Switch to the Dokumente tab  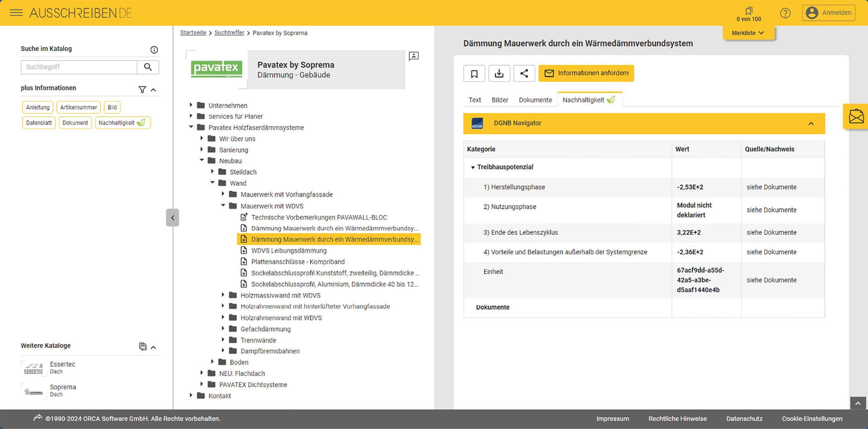[535, 100]
